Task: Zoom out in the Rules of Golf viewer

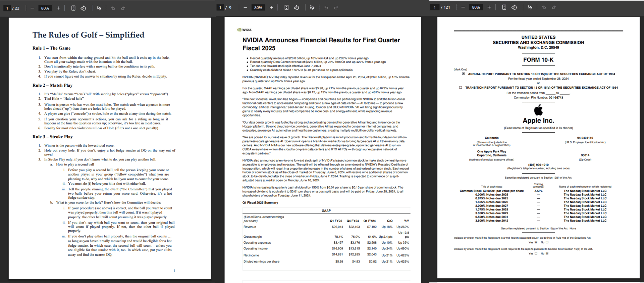Action: click(x=32, y=8)
